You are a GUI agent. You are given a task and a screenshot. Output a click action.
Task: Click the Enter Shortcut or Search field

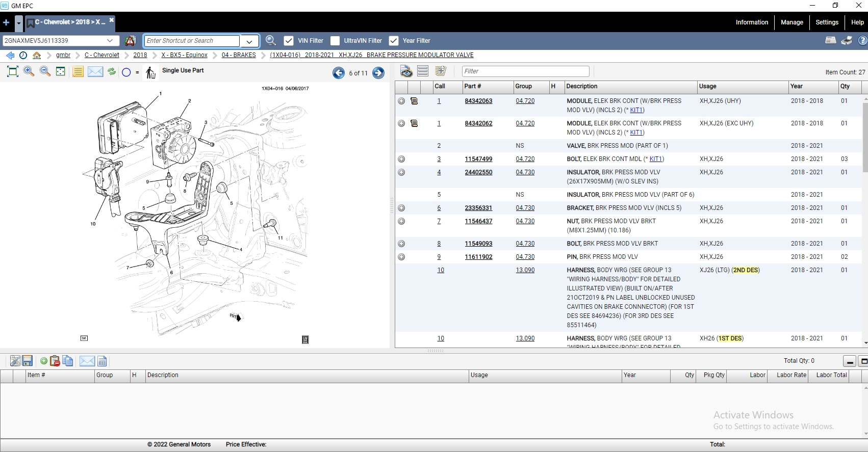pyautogui.click(x=192, y=41)
